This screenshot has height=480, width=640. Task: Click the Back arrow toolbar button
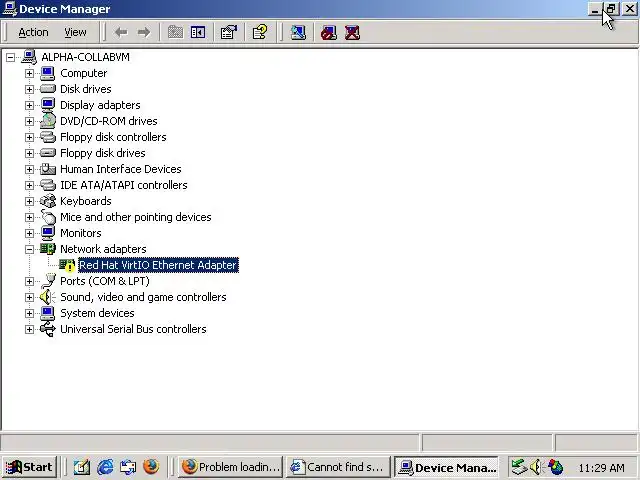coord(121,32)
